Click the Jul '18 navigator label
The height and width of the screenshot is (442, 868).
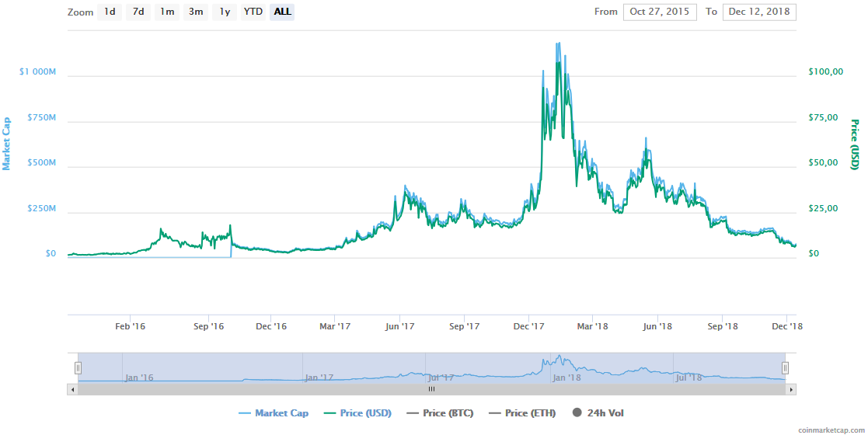[688, 378]
